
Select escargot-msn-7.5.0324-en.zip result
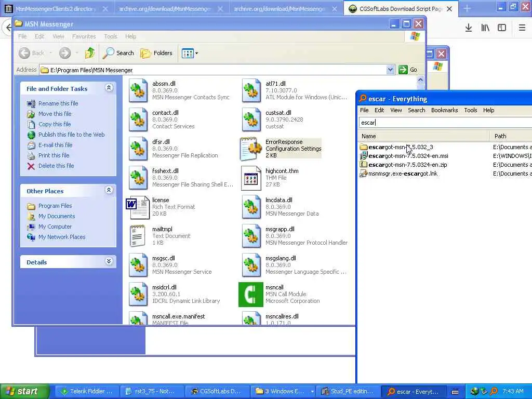click(407, 165)
